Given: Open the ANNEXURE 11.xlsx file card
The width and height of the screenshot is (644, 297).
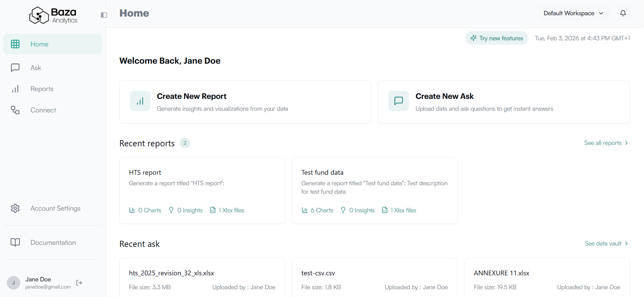Looking at the screenshot, I should point(547,278).
